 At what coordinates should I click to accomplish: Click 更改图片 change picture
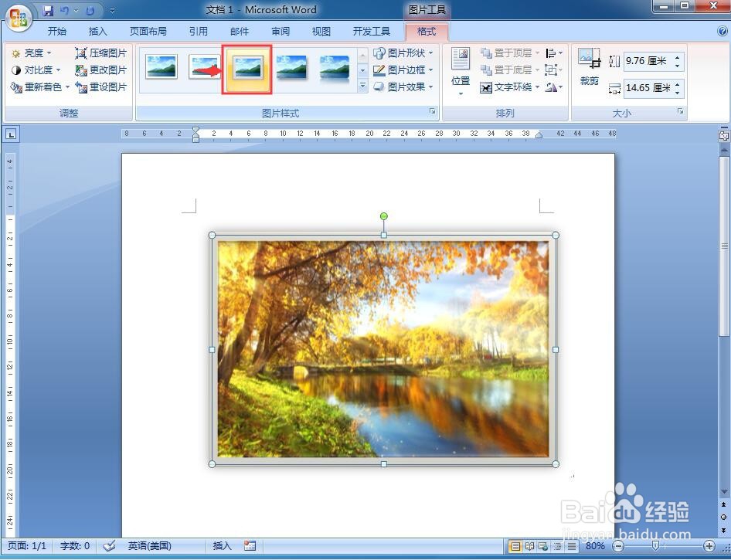tap(100, 70)
